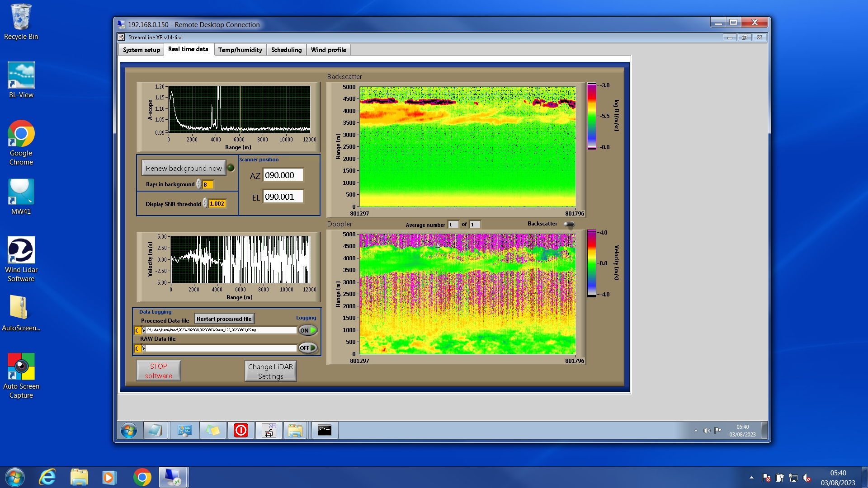Click the AZ scanner position field
The height and width of the screenshot is (488, 868).
point(283,175)
